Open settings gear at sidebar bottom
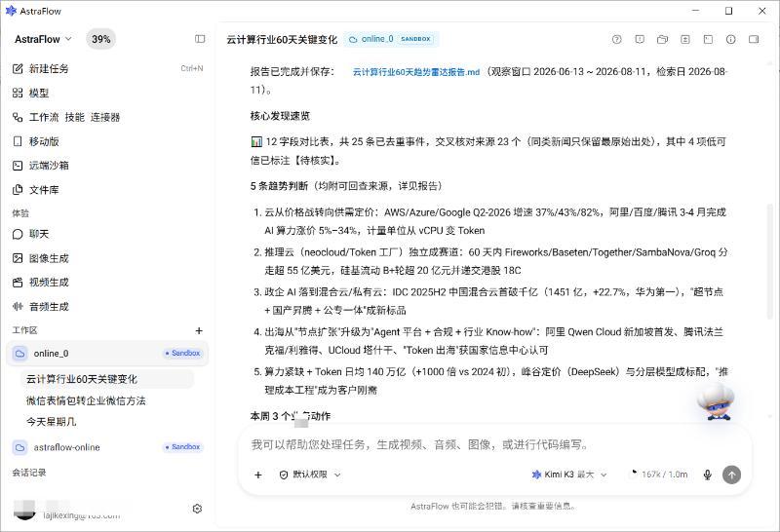This screenshot has height=532, width=780. point(197,509)
